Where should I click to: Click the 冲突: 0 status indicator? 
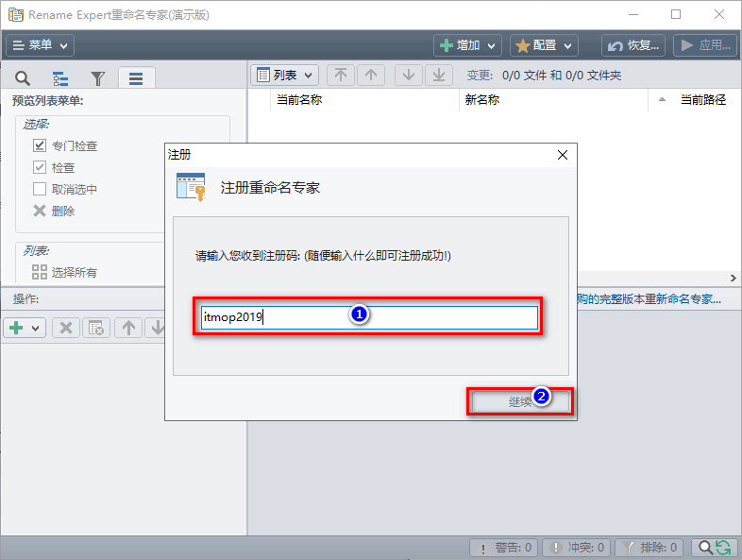pyautogui.click(x=577, y=548)
